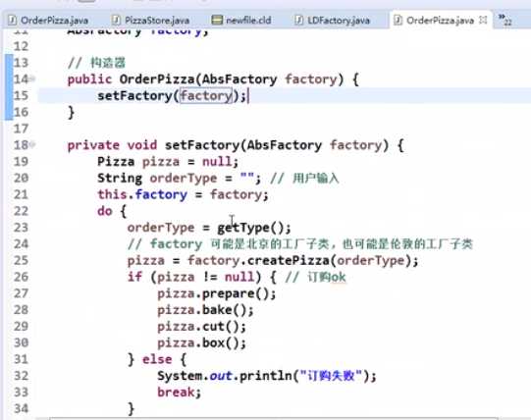
Task: Click line number 15 in the gutter
Action: coord(21,95)
